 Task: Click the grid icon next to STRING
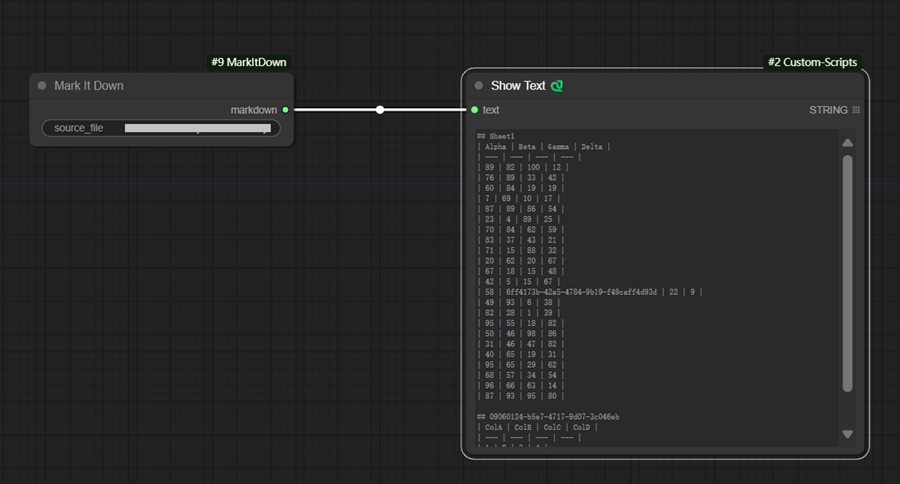(856, 110)
